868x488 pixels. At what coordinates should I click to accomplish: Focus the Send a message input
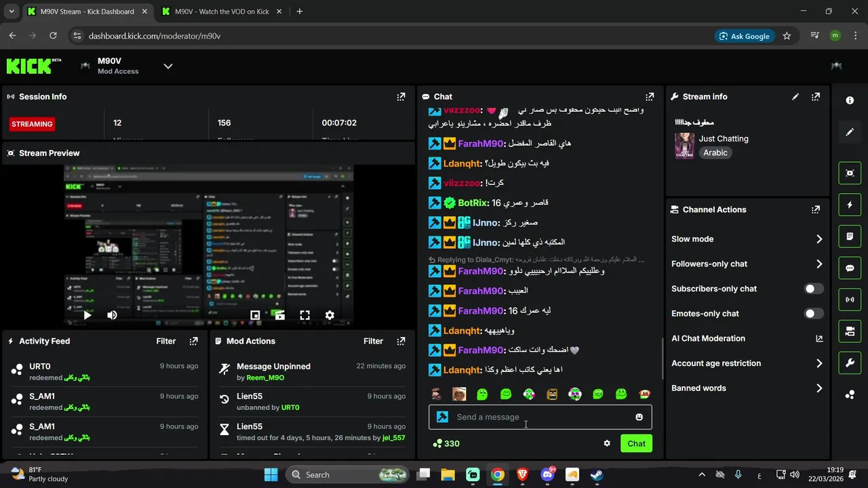coord(540,417)
